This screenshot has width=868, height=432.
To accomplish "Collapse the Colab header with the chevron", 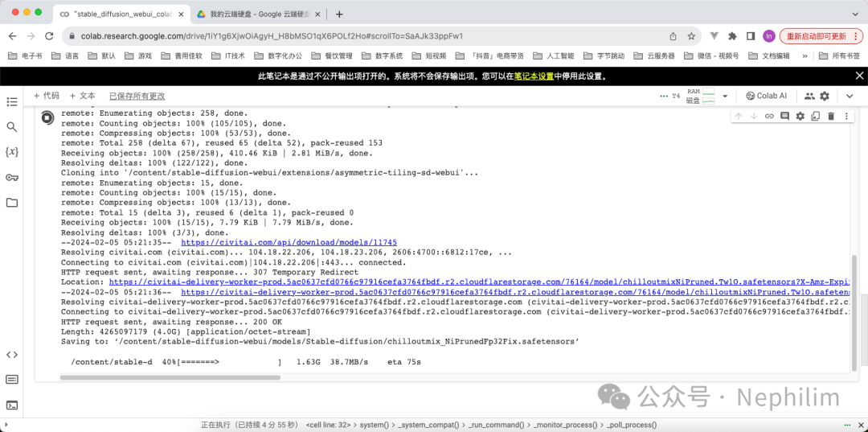I will 850,97.
